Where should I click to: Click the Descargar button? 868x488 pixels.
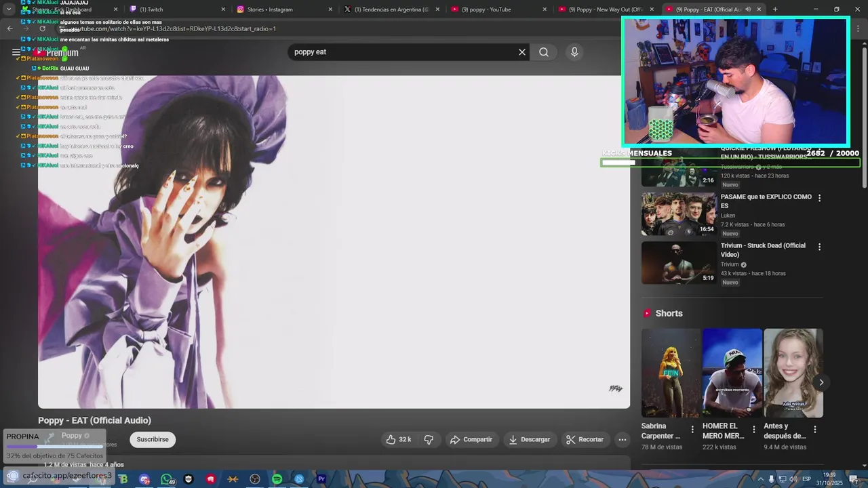tap(530, 439)
